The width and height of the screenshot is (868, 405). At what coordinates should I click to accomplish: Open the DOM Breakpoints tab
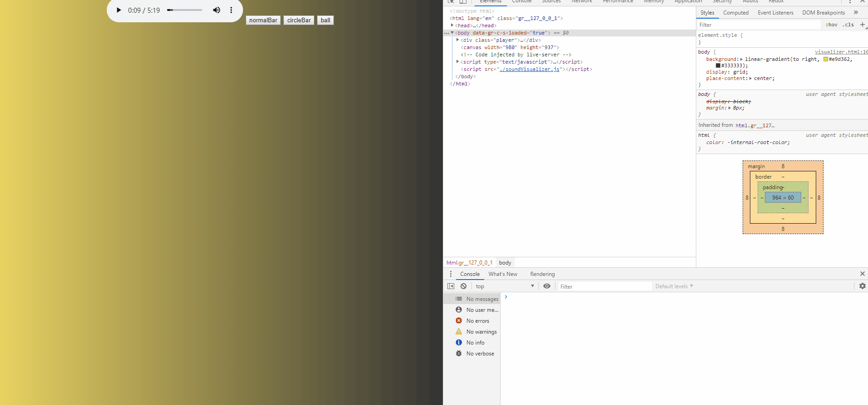click(x=823, y=12)
